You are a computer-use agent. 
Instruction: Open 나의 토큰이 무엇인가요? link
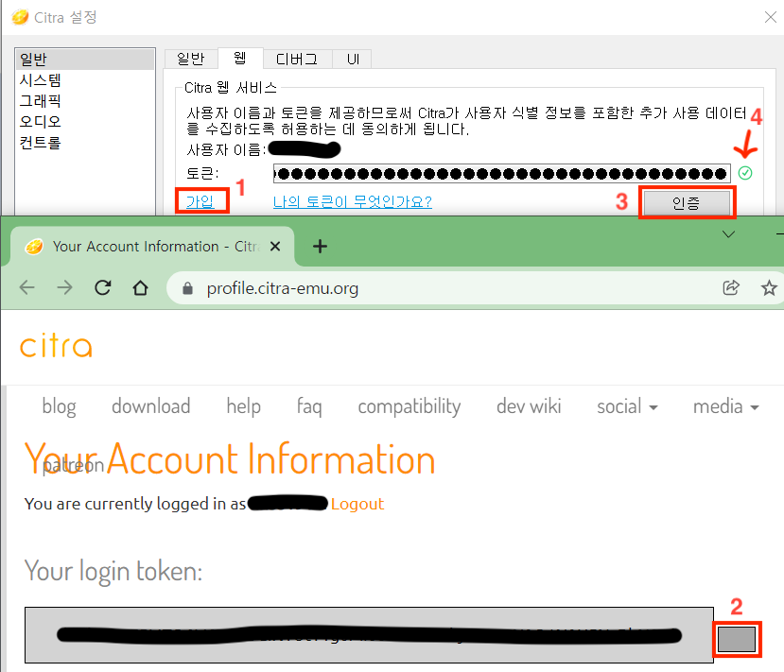click(353, 202)
